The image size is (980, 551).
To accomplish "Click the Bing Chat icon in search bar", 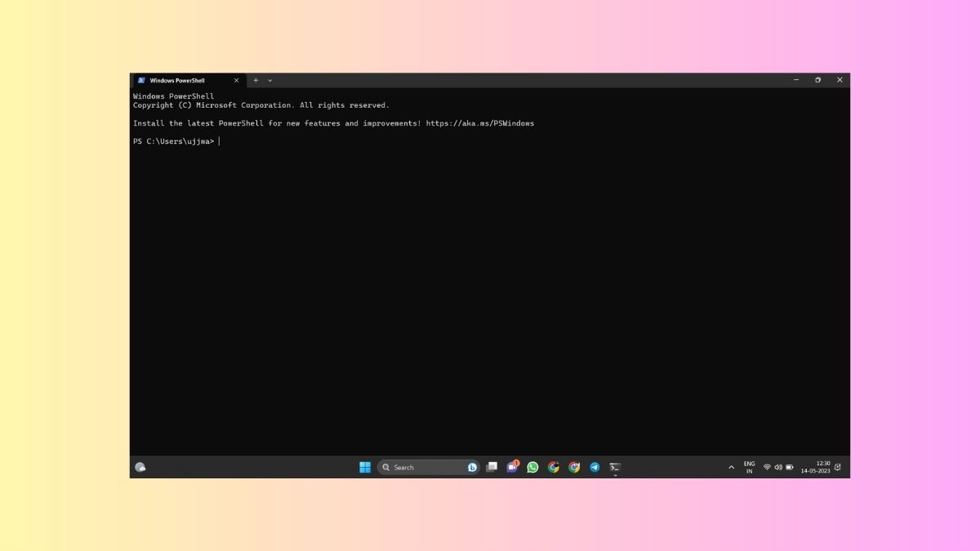I will coord(471,467).
